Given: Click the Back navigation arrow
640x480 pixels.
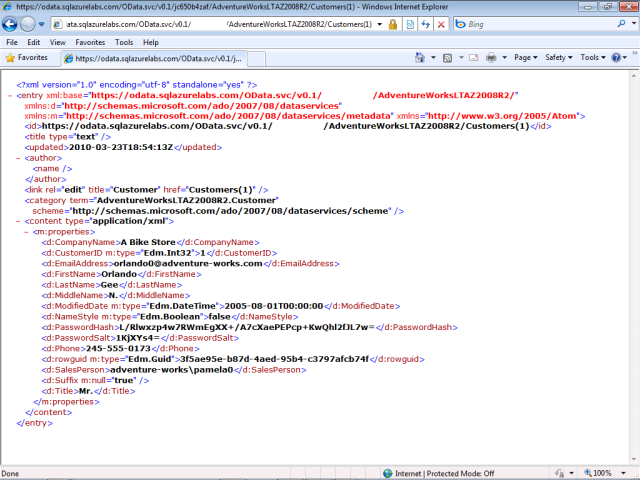Looking at the screenshot, I should coord(10,24).
